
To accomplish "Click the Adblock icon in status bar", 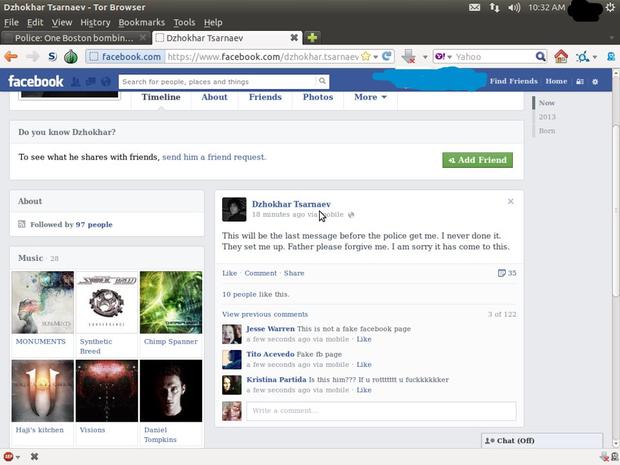I will point(8,457).
